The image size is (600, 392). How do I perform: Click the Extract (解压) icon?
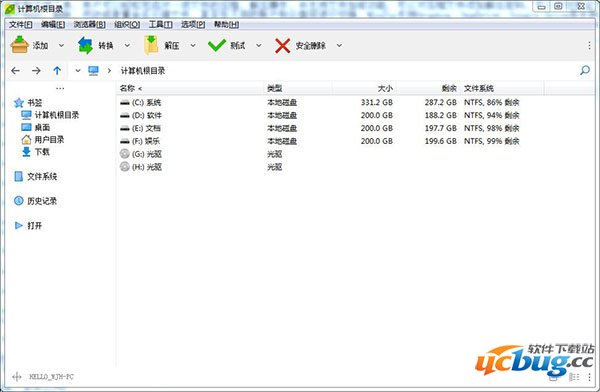(x=151, y=45)
